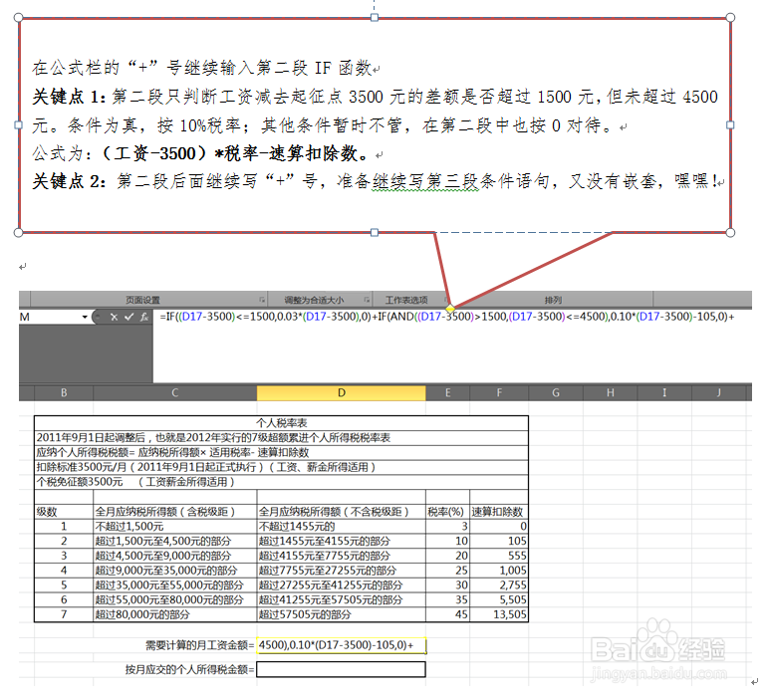770x700 pixels.
Task: Click the callout's bottom-right circle handle
Action: [730, 233]
